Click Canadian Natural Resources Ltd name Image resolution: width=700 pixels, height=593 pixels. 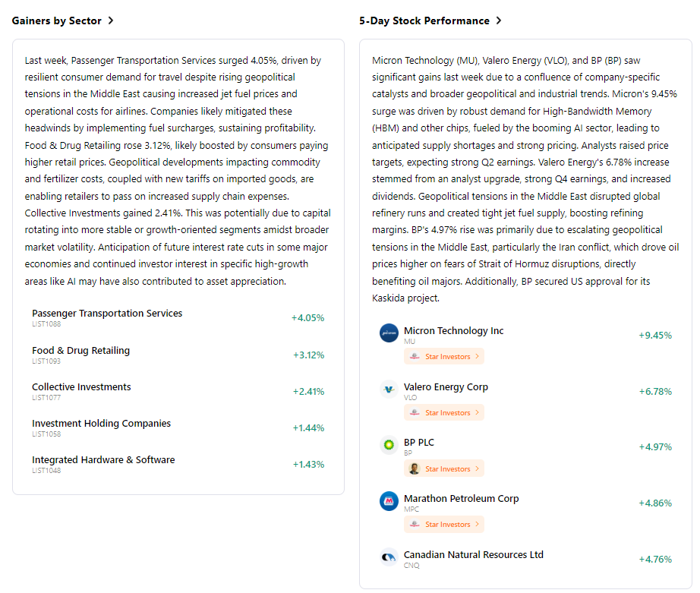click(473, 555)
